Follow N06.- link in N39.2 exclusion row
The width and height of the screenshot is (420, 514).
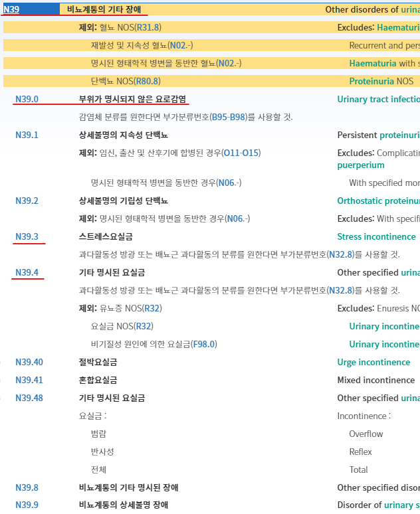pos(237,218)
